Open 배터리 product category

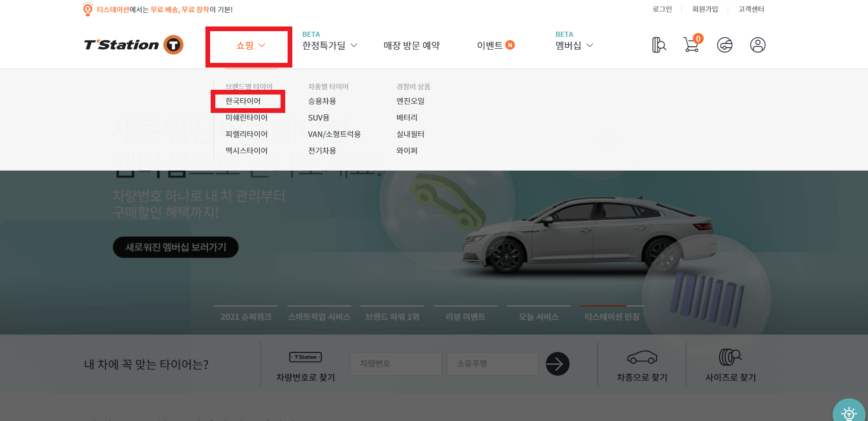pyautogui.click(x=407, y=118)
